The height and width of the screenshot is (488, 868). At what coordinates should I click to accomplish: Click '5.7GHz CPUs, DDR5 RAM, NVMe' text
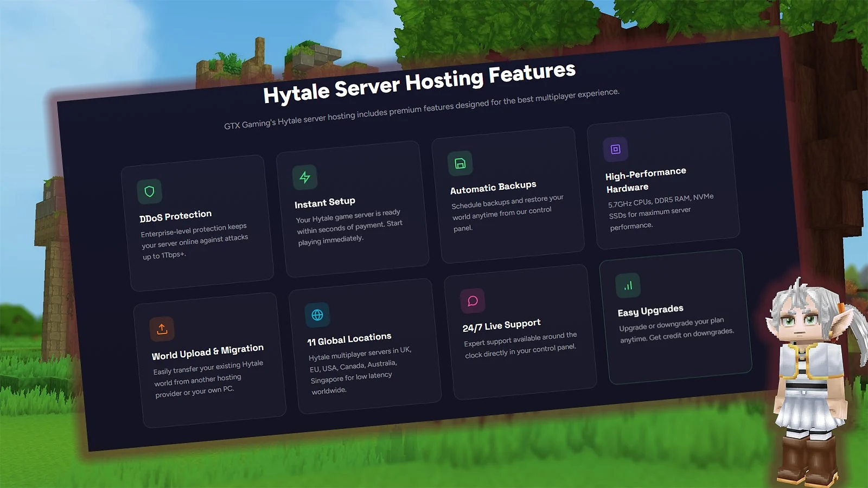(661, 200)
